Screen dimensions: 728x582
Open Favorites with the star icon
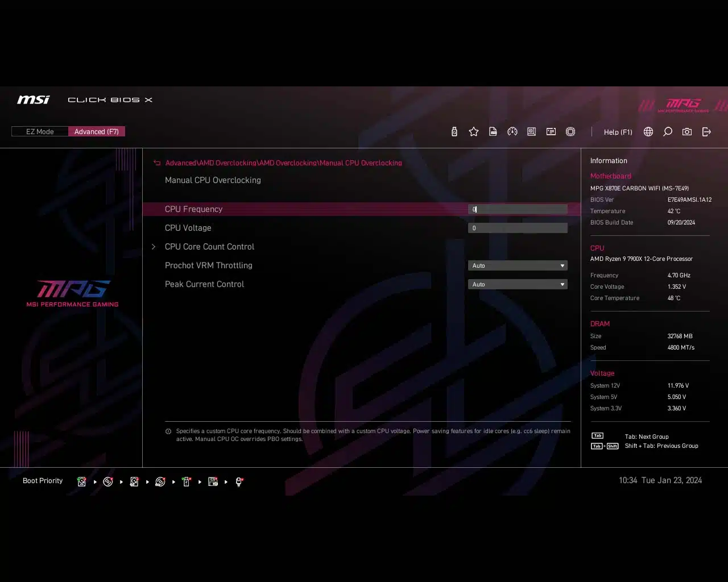tap(474, 132)
